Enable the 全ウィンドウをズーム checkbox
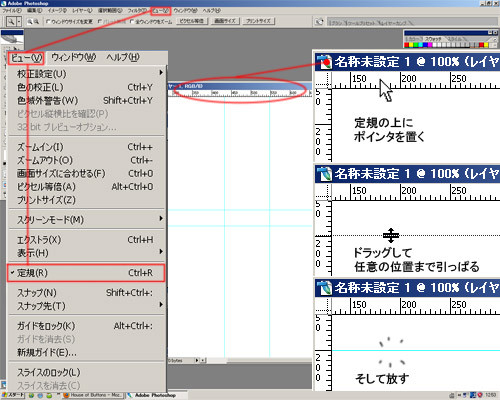The image size is (500, 400). click(x=132, y=22)
